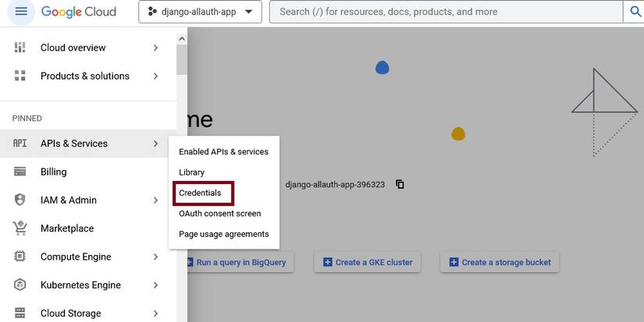Click the hamburger navigation menu icon
Image resolution: width=644 pixels, height=322 pixels.
tap(21, 12)
